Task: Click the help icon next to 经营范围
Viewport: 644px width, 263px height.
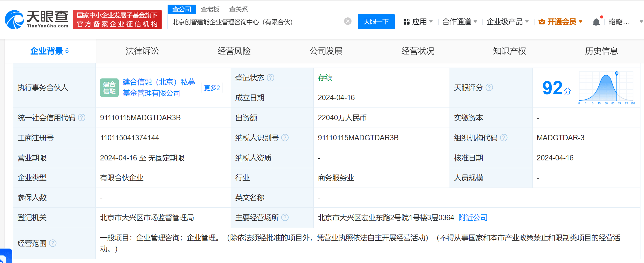Action: point(53,243)
